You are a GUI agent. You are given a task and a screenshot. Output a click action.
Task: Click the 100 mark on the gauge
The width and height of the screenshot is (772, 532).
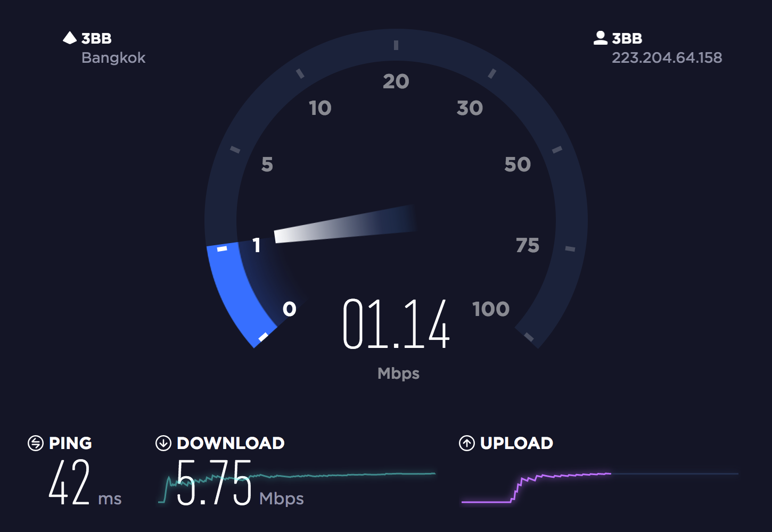pyautogui.click(x=491, y=309)
